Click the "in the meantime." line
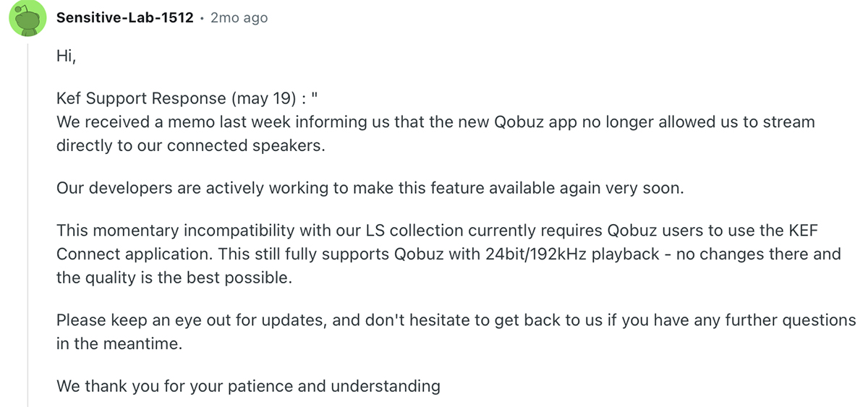 [x=119, y=343]
